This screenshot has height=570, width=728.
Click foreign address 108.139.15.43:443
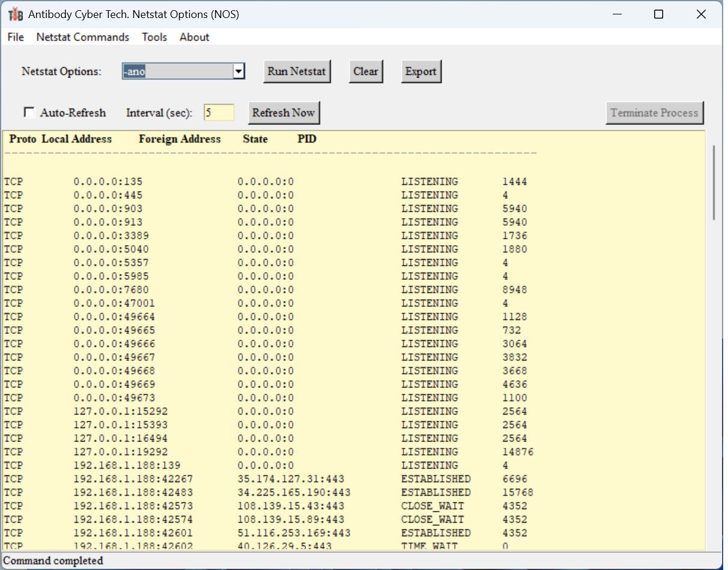coord(291,506)
